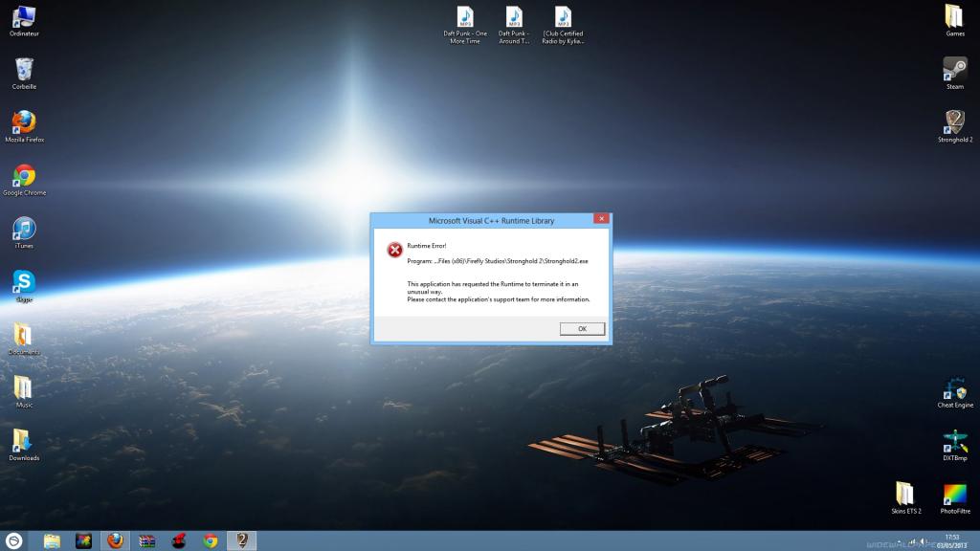Select the Mozilla Firefox desktop shortcut
The height and width of the screenshot is (551, 980).
(x=24, y=127)
